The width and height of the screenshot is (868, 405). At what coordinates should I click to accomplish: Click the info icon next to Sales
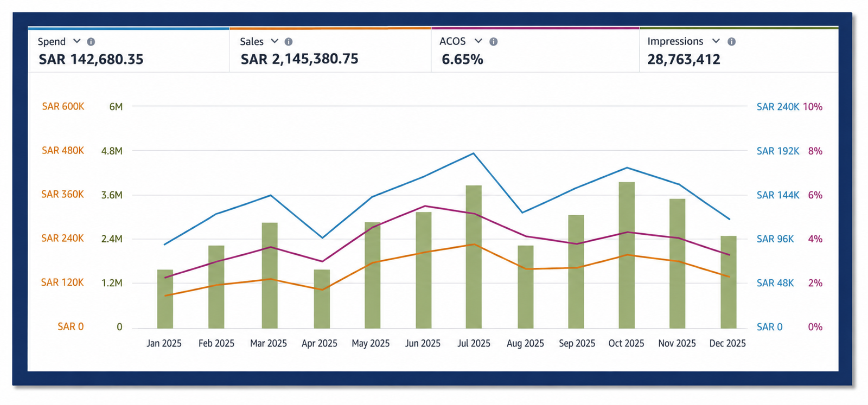tap(289, 42)
